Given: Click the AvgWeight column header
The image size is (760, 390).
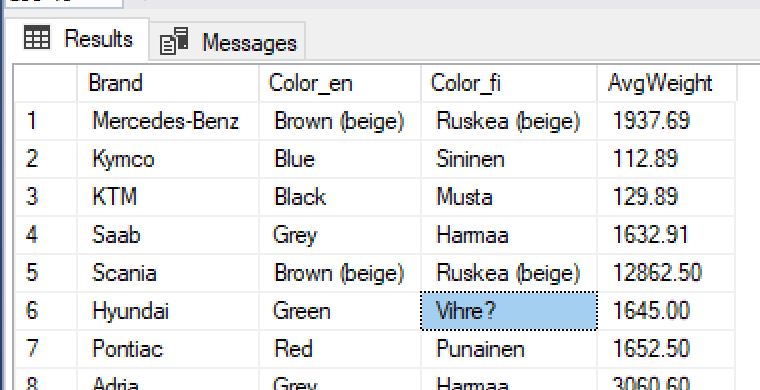Looking at the screenshot, I should (667, 83).
